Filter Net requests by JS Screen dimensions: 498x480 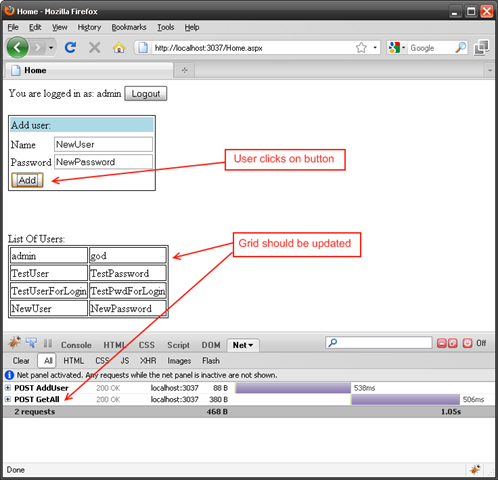coord(125,361)
